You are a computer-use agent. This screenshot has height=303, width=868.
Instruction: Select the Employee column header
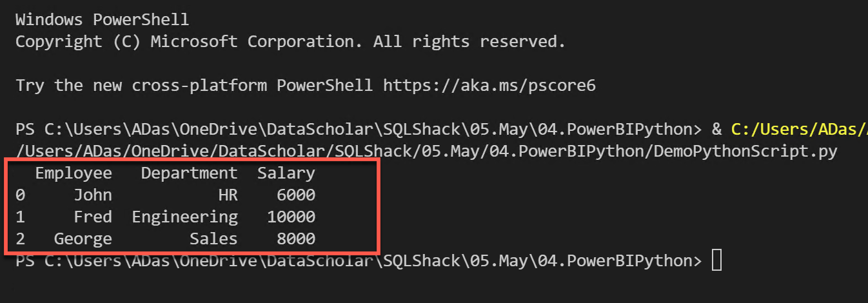(x=74, y=173)
